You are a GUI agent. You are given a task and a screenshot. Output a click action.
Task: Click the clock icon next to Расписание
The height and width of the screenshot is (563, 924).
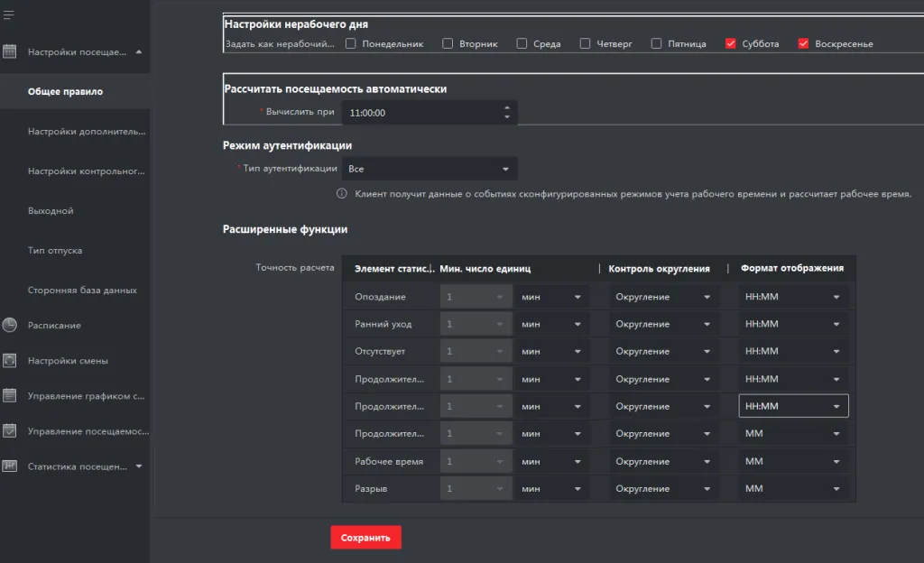[x=10, y=325]
